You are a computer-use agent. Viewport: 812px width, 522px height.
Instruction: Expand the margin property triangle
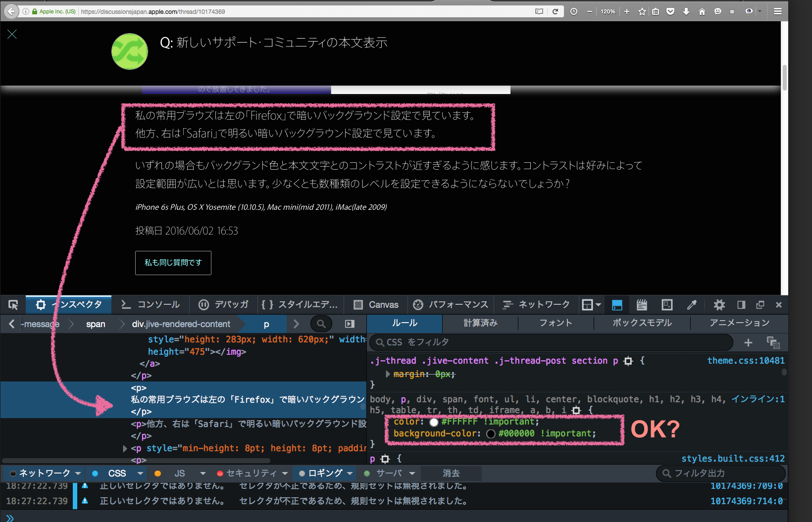point(388,374)
